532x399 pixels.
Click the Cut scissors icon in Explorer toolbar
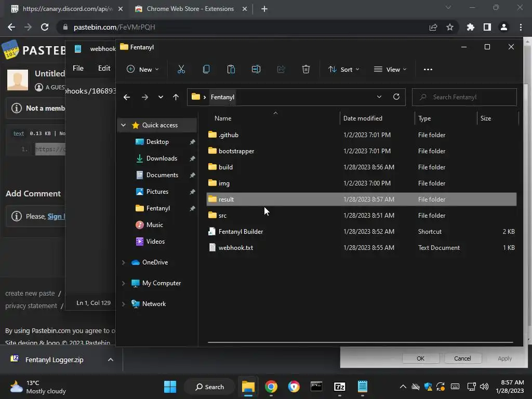pos(181,69)
